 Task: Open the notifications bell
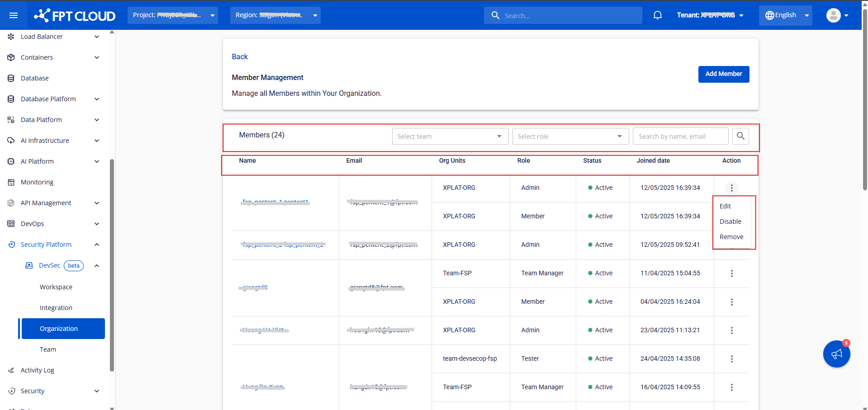pos(658,15)
